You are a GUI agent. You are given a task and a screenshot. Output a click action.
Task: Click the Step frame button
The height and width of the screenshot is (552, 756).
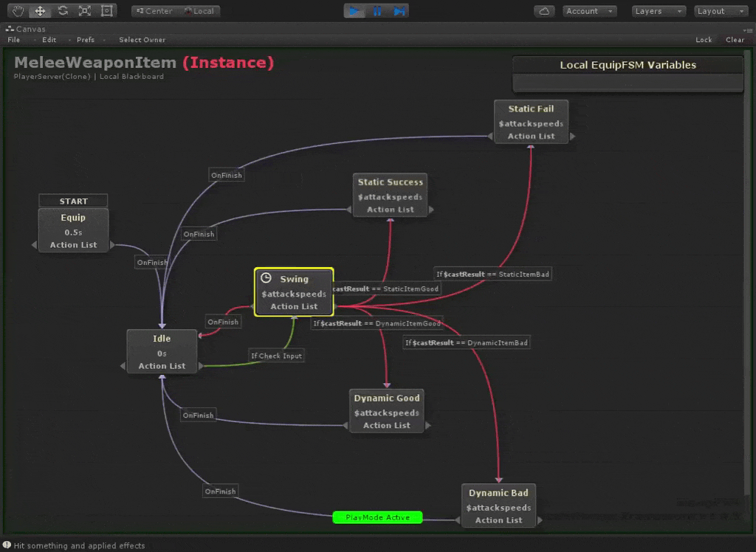click(399, 11)
